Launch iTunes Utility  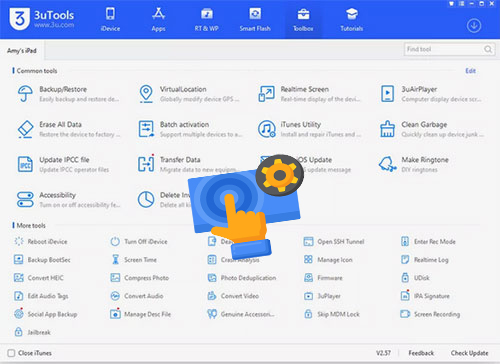pyautogui.click(x=309, y=129)
